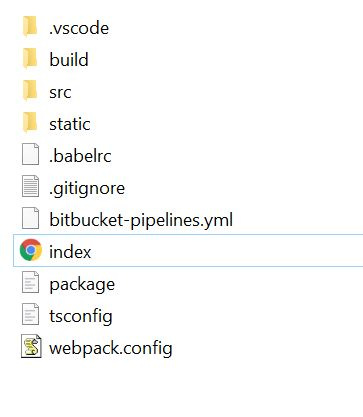Click the webpack.config file name
Screen dimensions: 363x417
point(111,349)
